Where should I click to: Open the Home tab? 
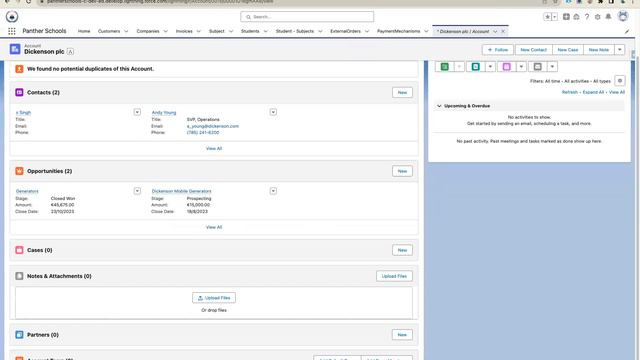84,31
